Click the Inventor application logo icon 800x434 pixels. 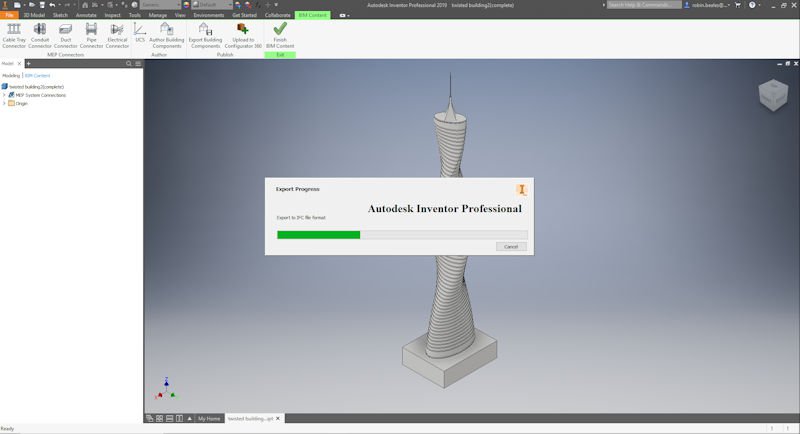5,5
